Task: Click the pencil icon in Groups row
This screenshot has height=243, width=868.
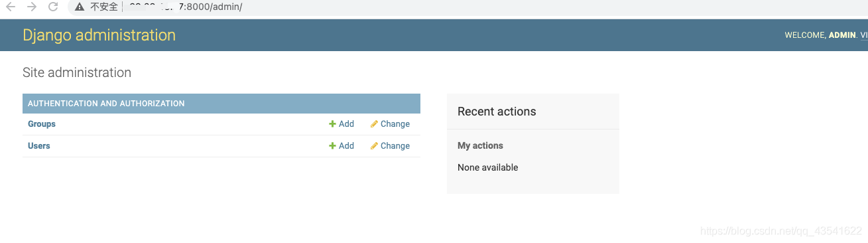Action: coord(374,124)
